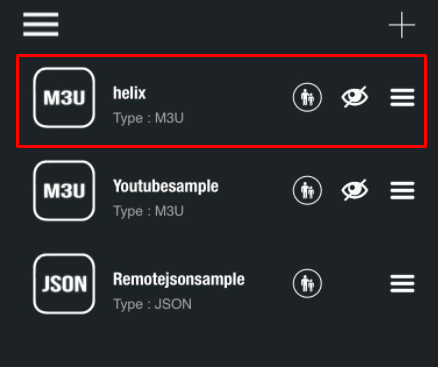
Task: Open the hamburger menu at top left
Action: click(41, 24)
